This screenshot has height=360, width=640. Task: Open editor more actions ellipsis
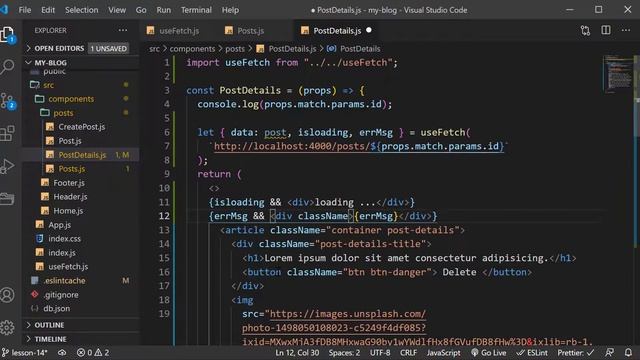click(626, 30)
